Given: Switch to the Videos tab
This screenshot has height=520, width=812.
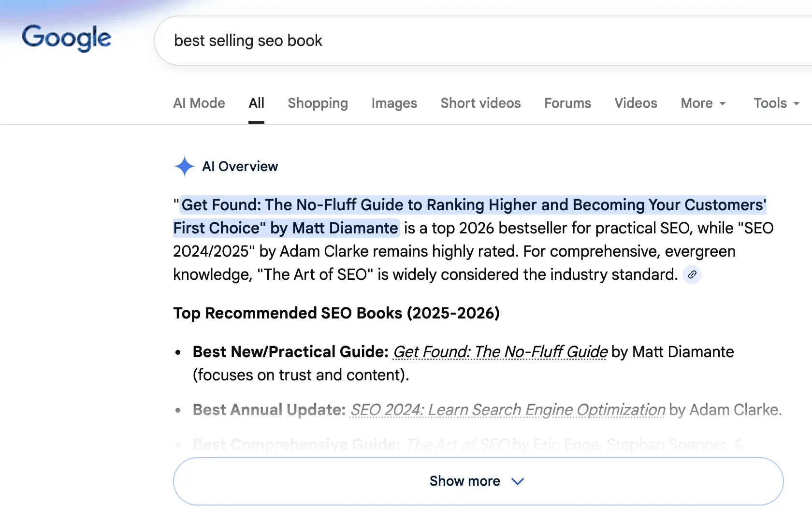Looking at the screenshot, I should click(x=636, y=103).
